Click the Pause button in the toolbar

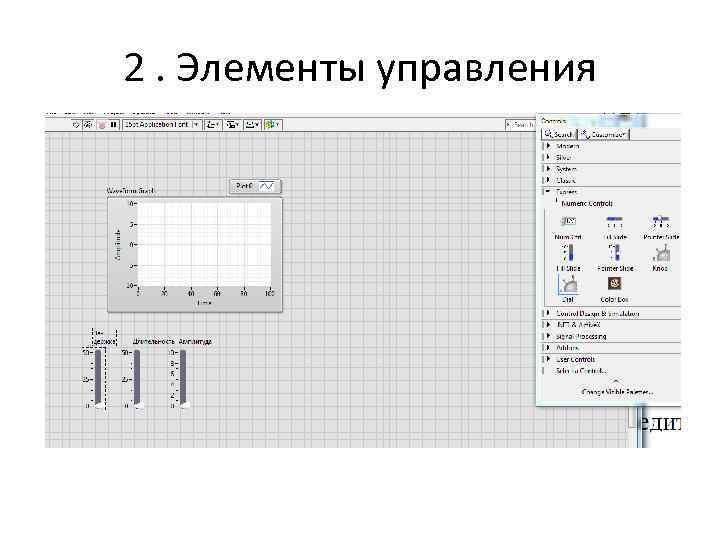[x=114, y=124]
